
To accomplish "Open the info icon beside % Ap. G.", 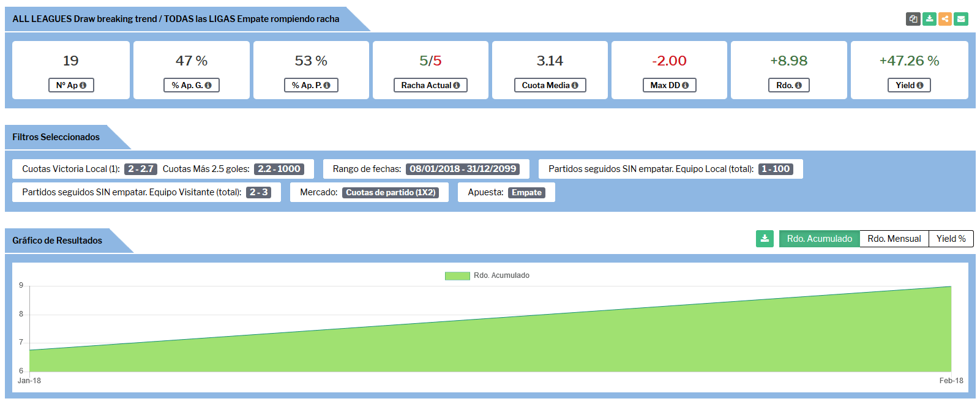I will (208, 86).
